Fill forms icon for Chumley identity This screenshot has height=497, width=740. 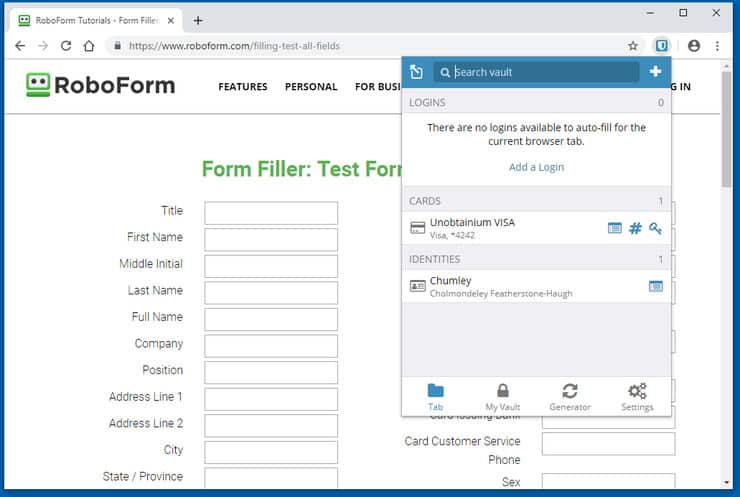(656, 286)
